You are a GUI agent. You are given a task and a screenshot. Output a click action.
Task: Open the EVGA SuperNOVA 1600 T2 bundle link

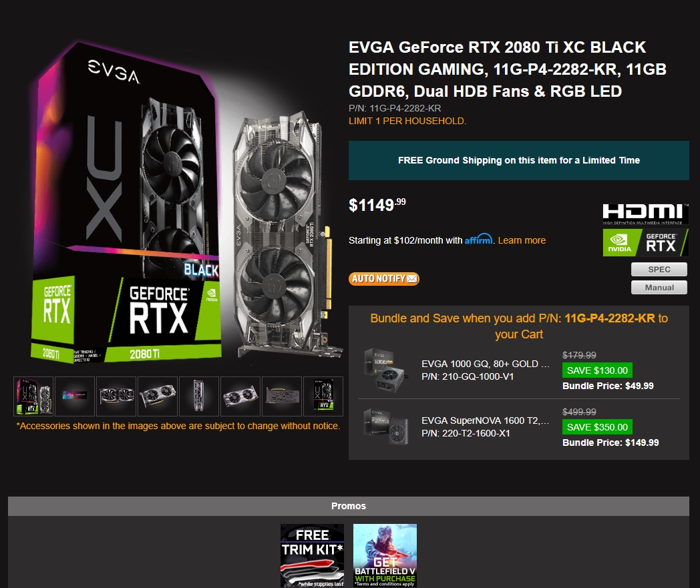[x=486, y=420]
